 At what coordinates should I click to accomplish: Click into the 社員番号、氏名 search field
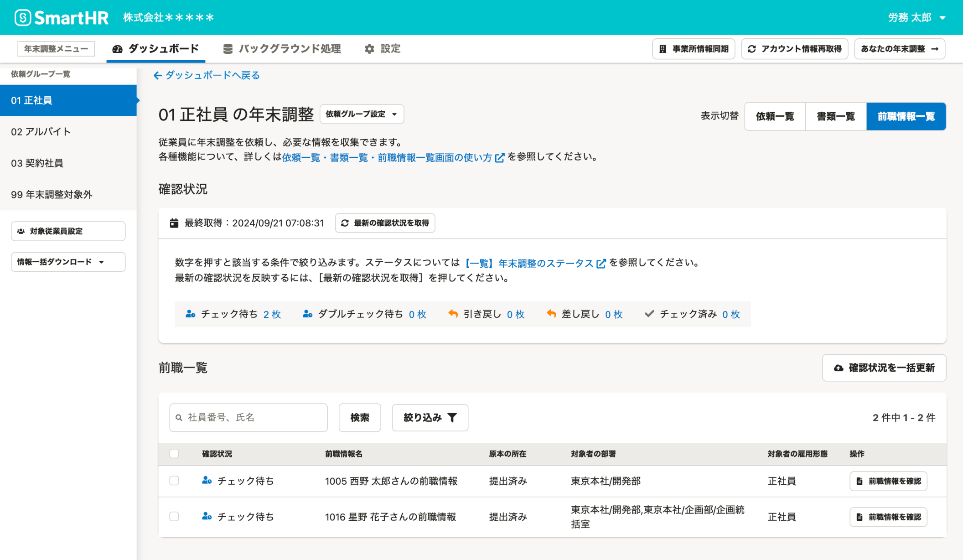(249, 418)
